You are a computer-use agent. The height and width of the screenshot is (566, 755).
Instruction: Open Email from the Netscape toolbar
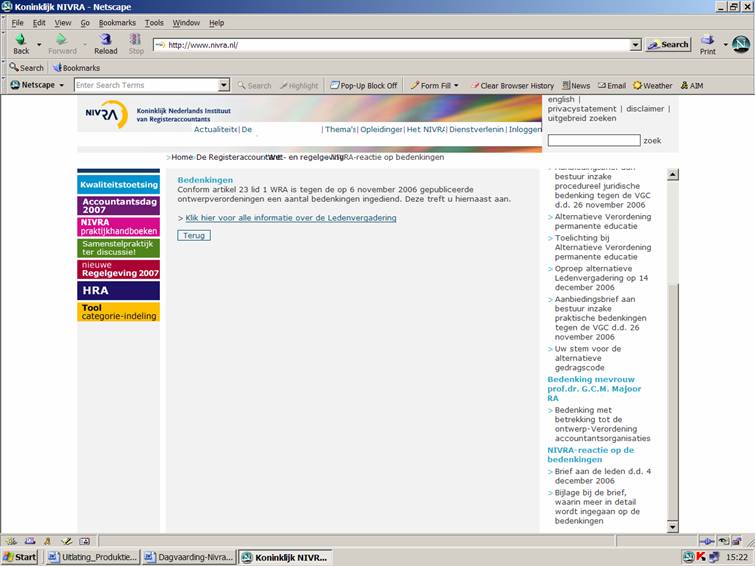pyautogui.click(x=612, y=85)
